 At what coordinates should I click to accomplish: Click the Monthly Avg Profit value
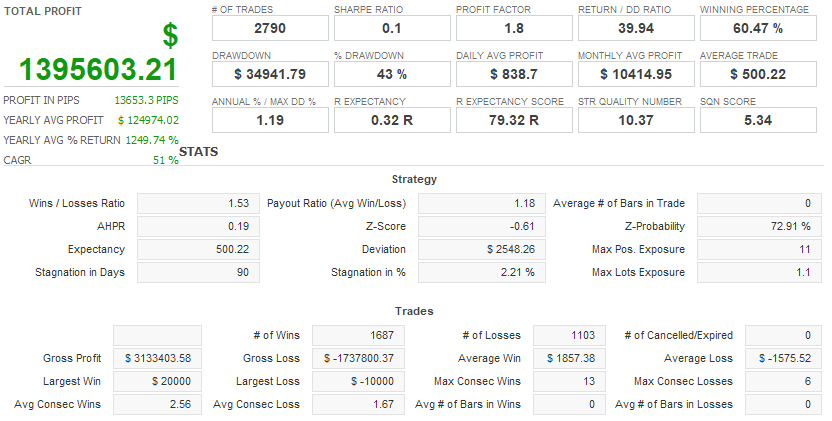635,73
